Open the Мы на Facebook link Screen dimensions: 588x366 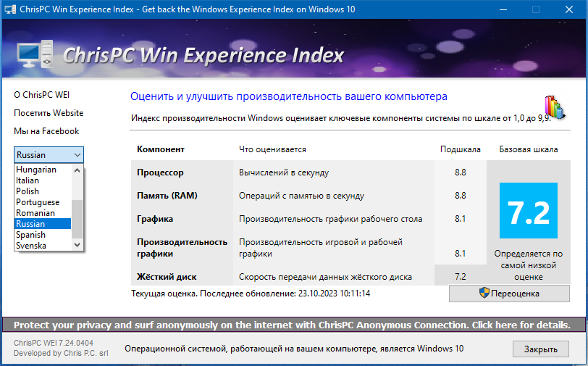coord(46,131)
